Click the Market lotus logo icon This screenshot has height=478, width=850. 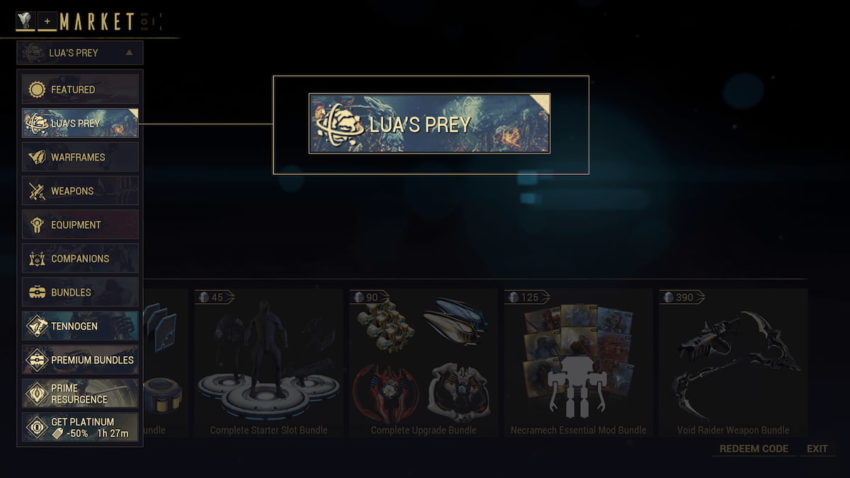pyautogui.click(x=25, y=21)
